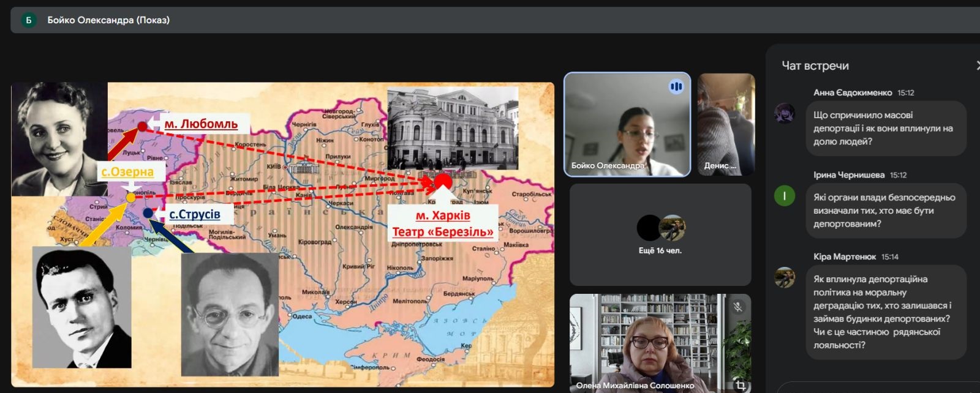Click the 'Чат встречи' panel header
This screenshot has width=980, height=393.
click(815, 65)
